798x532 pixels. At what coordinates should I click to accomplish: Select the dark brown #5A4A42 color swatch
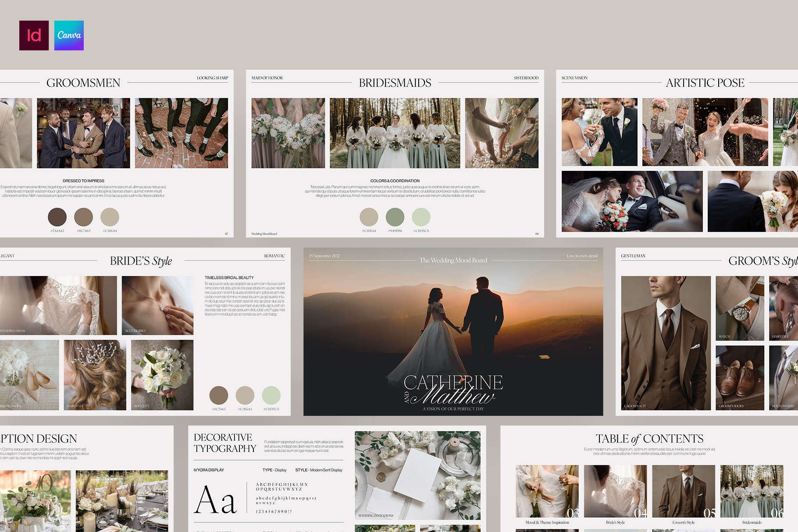click(57, 217)
